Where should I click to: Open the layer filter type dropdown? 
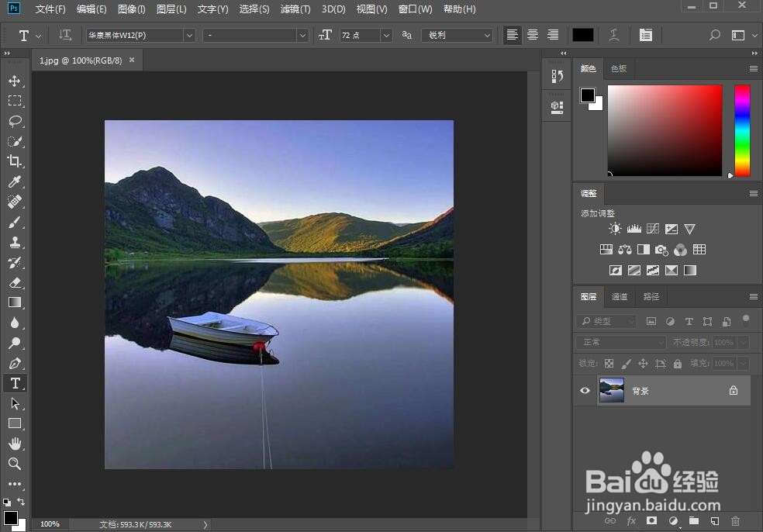point(606,321)
